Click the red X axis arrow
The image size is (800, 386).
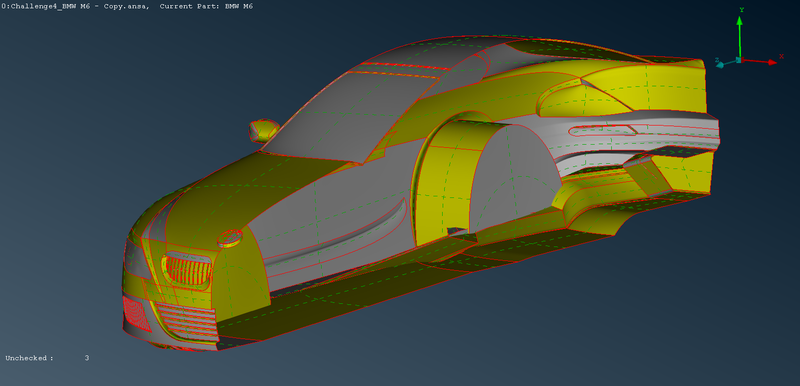pyautogui.click(x=759, y=61)
